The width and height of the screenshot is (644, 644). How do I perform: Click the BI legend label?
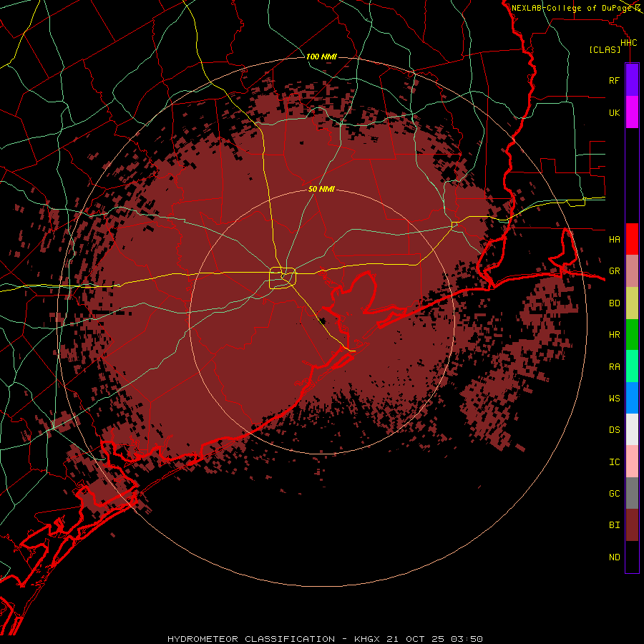click(614, 525)
